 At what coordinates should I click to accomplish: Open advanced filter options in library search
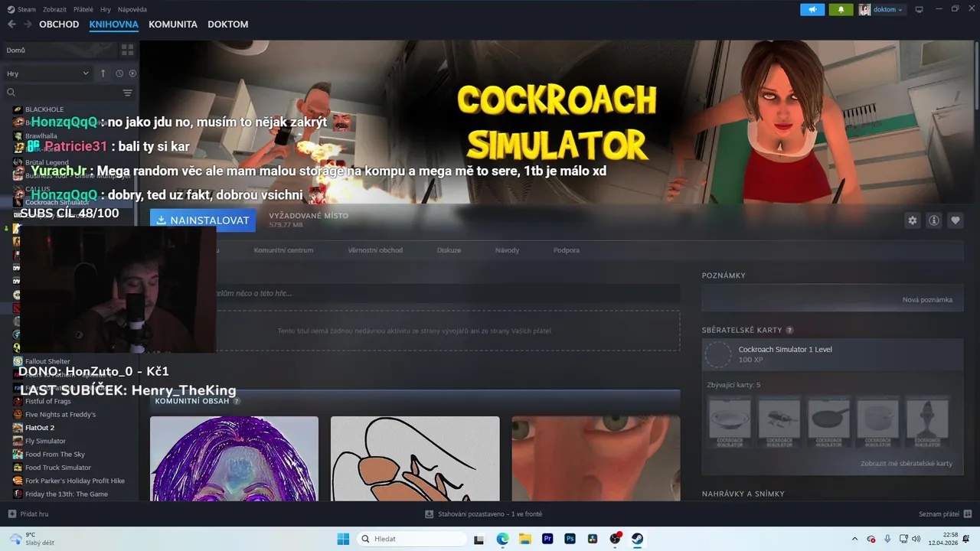(x=127, y=93)
